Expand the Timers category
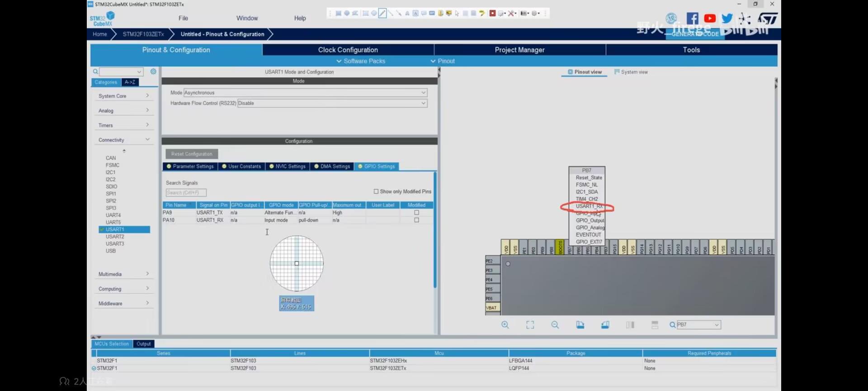This screenshot has width=868, height=391. tap(123, 125)
